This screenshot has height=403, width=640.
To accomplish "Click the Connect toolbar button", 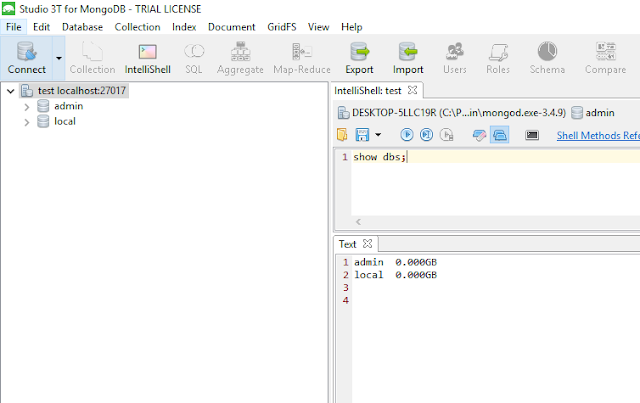I will coord(27,58).
